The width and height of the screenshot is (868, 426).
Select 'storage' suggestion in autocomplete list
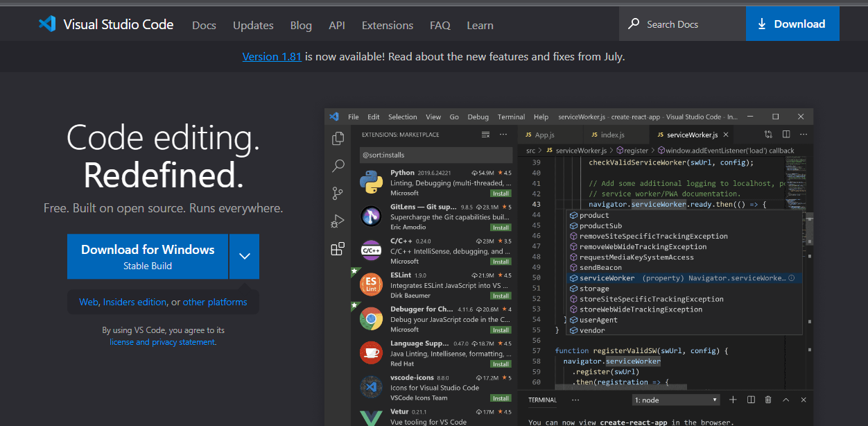pos(685,289)
